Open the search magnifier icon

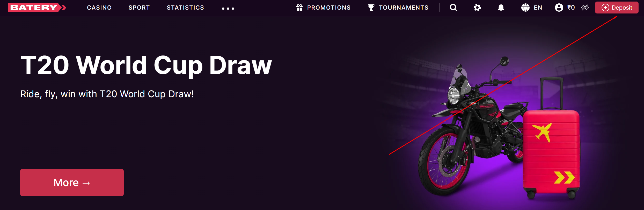(x=453, y=8)
